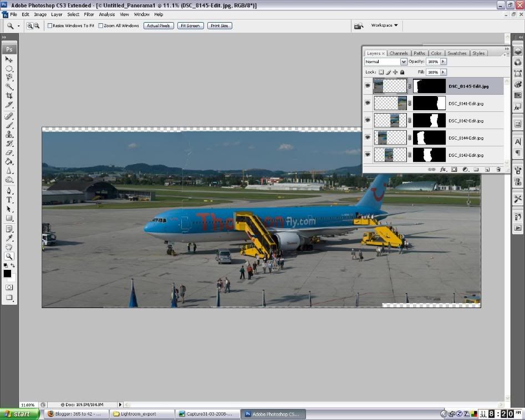525x420 pixels.
Task: Select the Healing Brush tool
Action: (9, 116)
